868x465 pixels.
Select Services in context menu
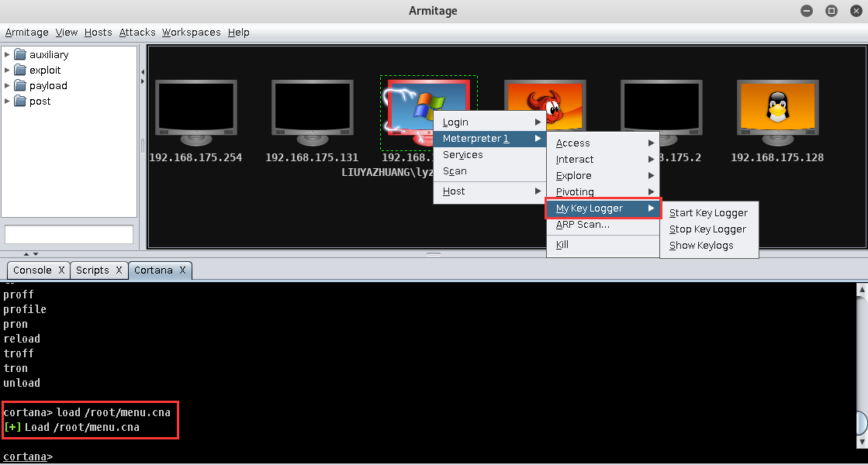[489, 155]
